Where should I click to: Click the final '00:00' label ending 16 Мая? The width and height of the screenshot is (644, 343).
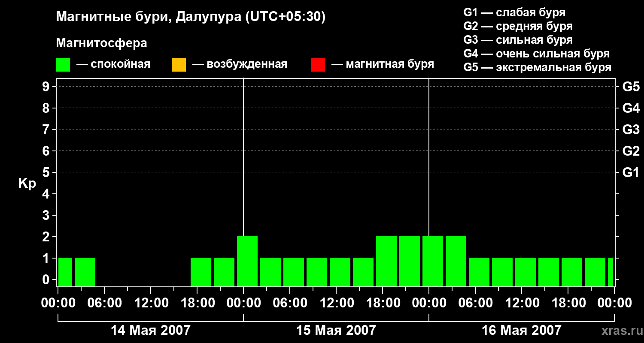click(x=614, y=303)
